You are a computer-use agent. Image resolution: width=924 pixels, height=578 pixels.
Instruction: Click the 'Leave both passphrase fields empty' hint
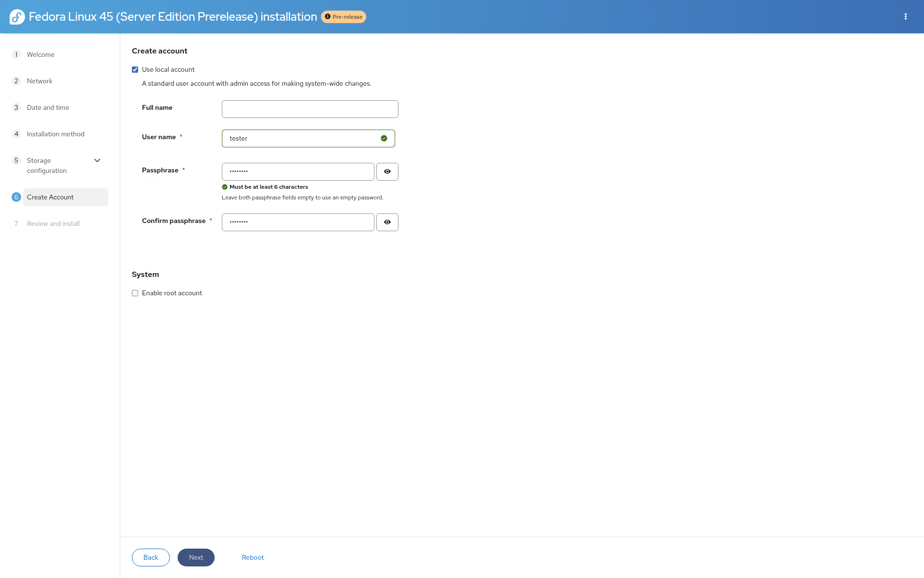[x=303, y=197]
